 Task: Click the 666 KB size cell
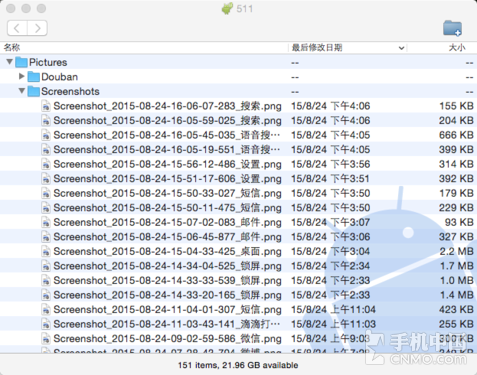[x=456, y=135]
